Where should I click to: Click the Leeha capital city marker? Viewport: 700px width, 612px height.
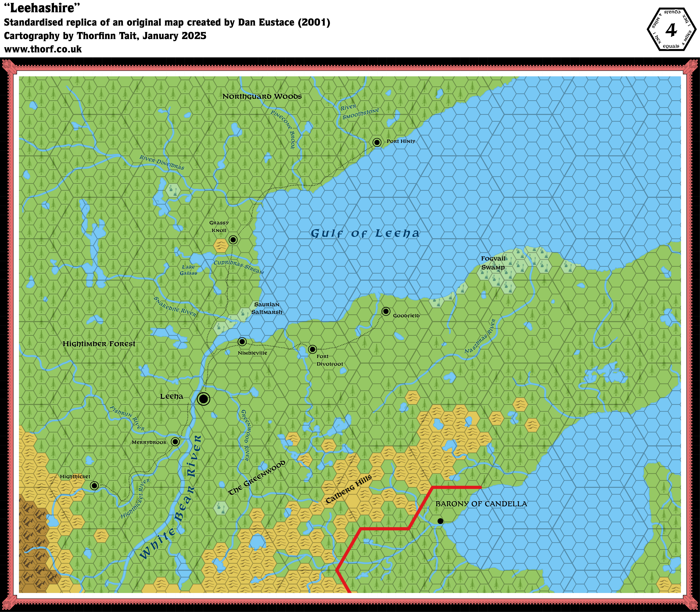click(x=203, y=399)
